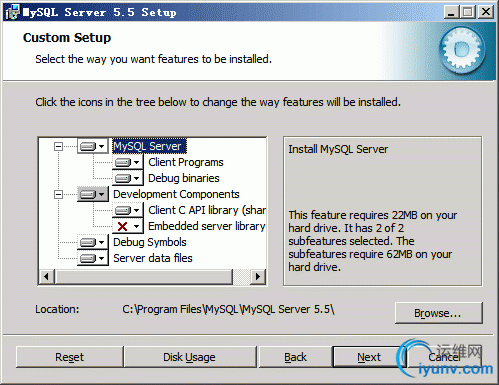Open Debug Symbols feature install icon
This screenshot has height=385, width=499.
tap(93, 242)
